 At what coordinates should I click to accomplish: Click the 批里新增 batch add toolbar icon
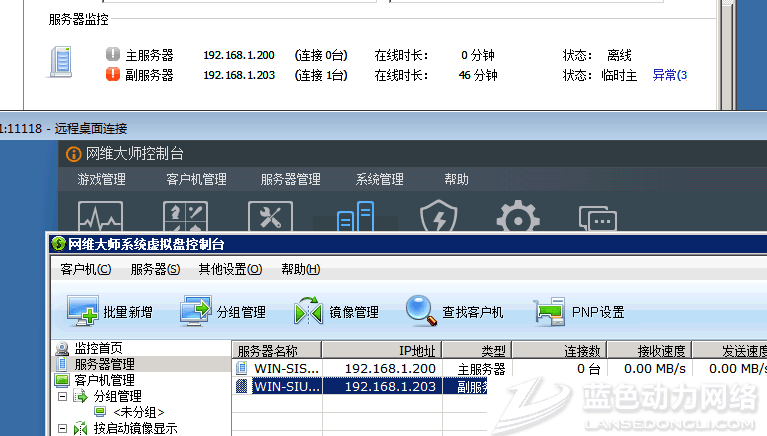click(x=109, y=311)
